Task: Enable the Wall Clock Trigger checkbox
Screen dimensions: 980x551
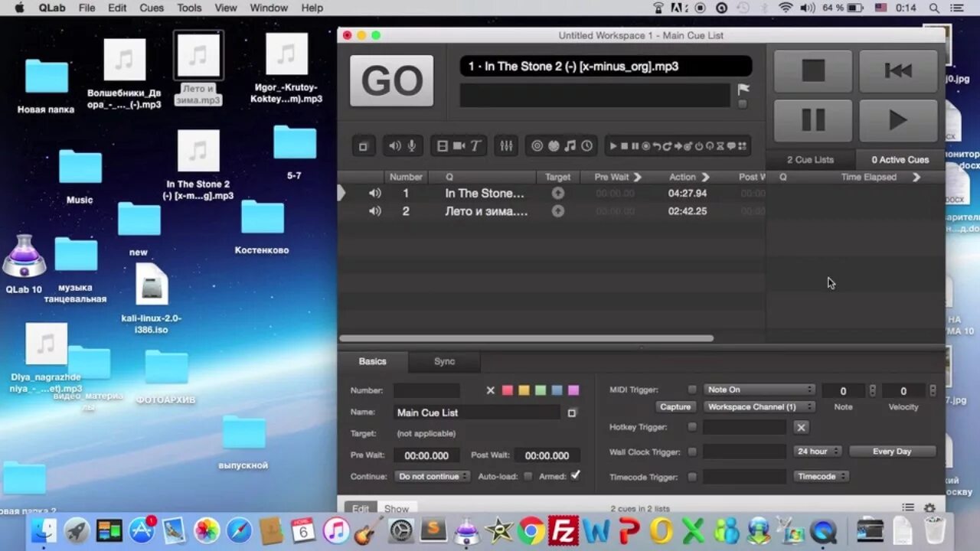Action: click(x=692, y=452)
